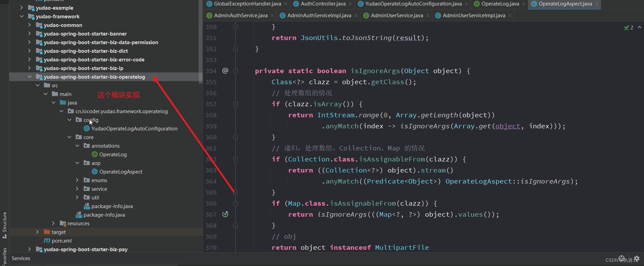Close the AdminAuthServiceImpl.java tab

[356, 16]
